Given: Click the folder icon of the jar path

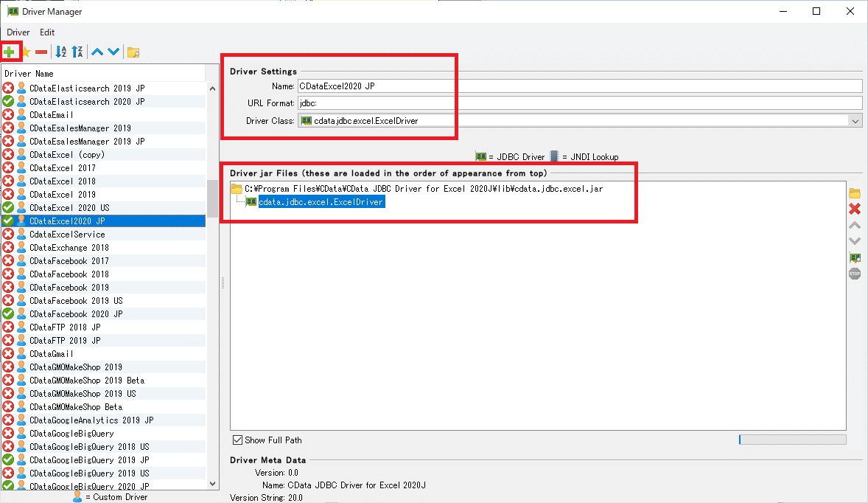Looking at the screenshot, I should point(237,188).
